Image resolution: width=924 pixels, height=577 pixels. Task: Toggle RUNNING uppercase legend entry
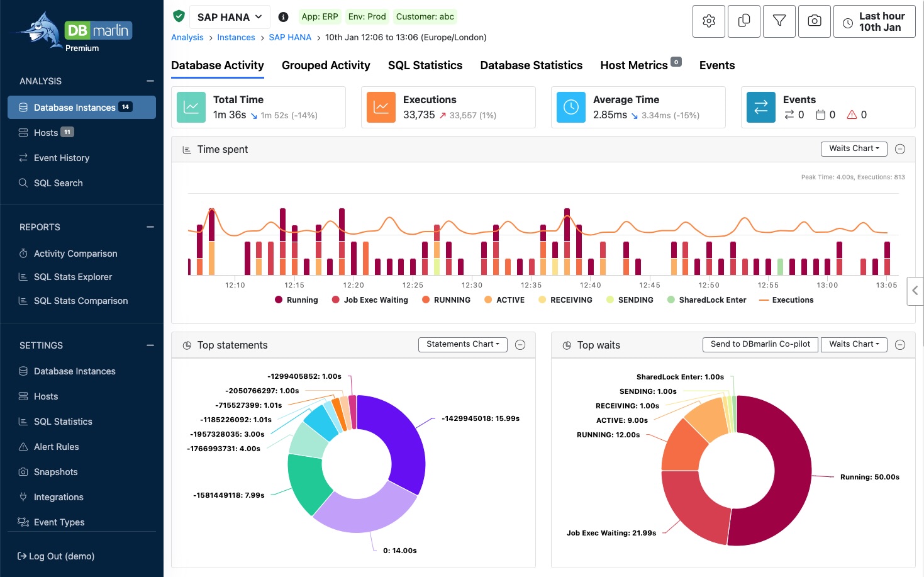pos(446,300)
